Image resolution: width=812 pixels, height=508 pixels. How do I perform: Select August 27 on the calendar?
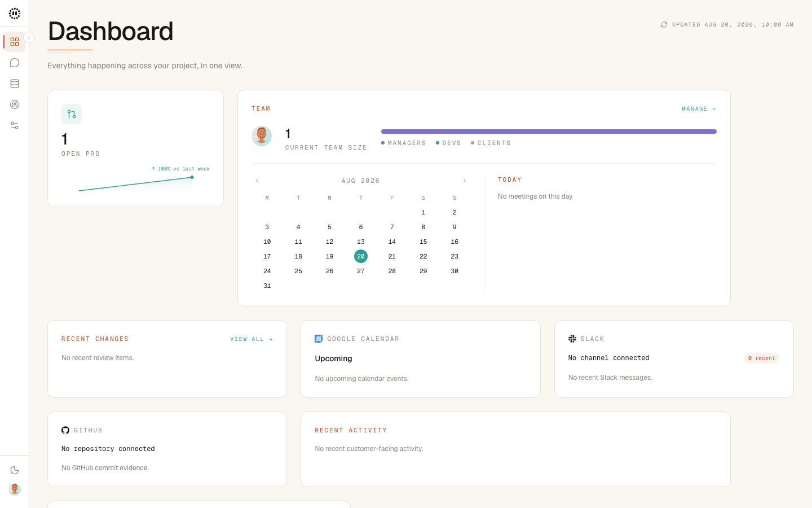click(361, 271)
